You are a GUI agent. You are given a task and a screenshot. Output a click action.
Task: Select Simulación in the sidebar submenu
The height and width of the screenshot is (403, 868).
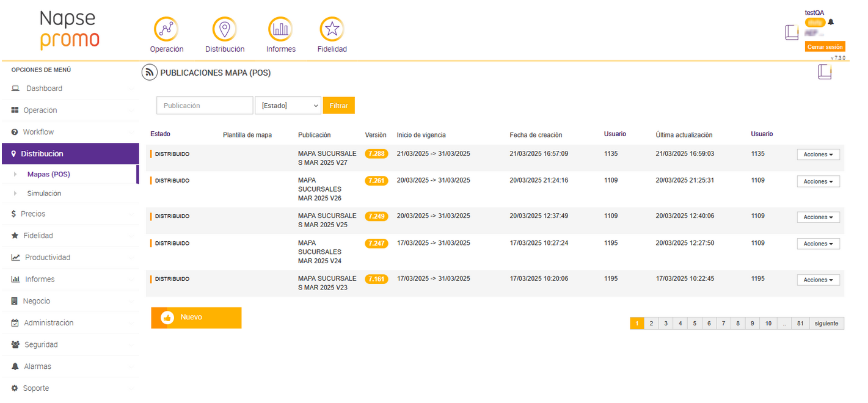tap(44, 194)
